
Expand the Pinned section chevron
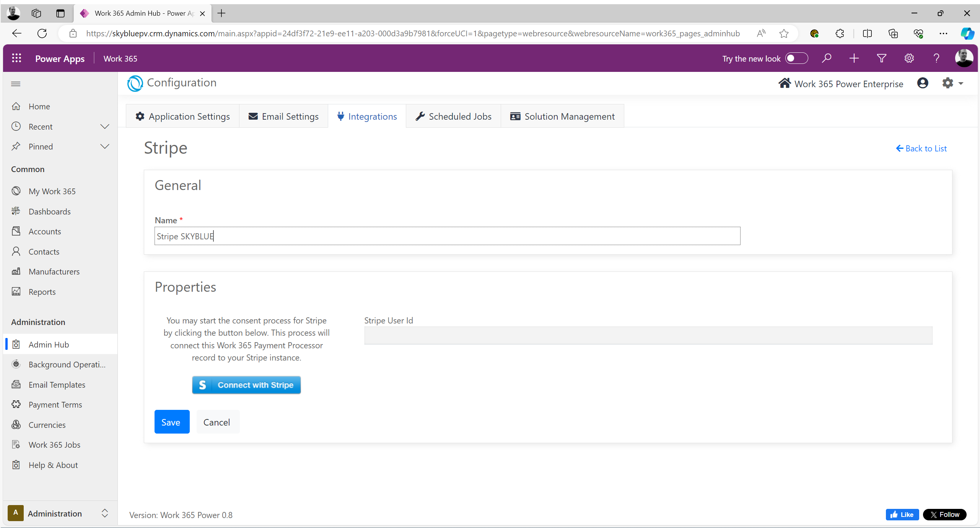pyautogui.click(x=104, y=146)
